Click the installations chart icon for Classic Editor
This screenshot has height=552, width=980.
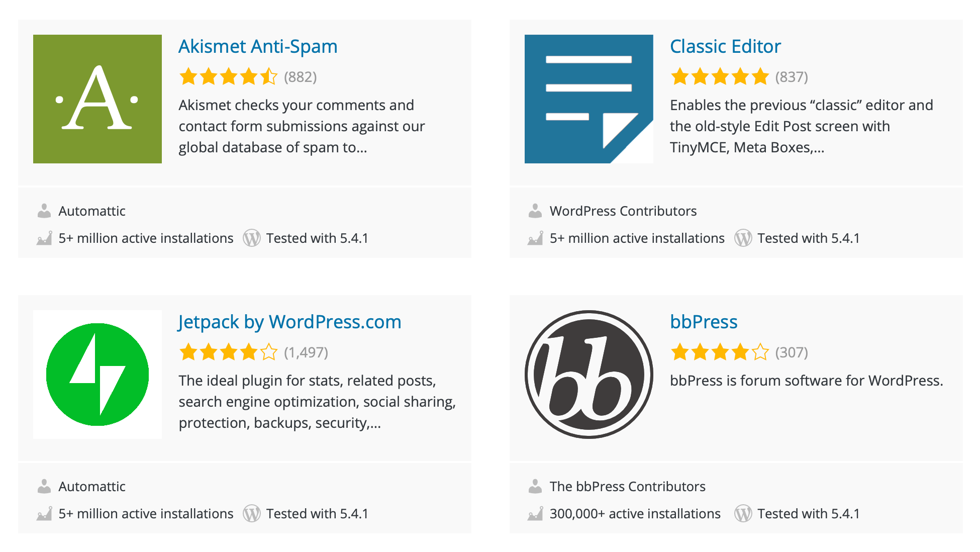pyautogui.click(x=536, y=237)
